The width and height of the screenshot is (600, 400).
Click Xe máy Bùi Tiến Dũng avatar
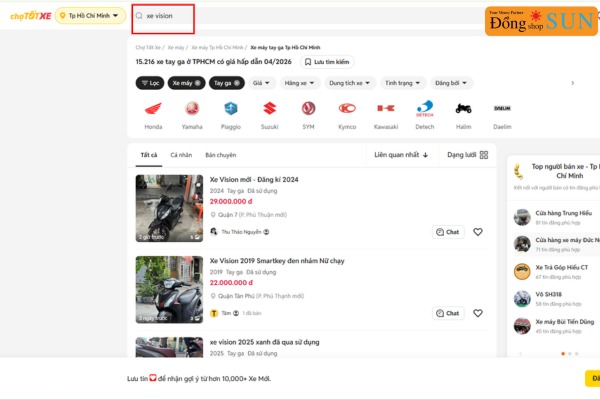[522, 326]
